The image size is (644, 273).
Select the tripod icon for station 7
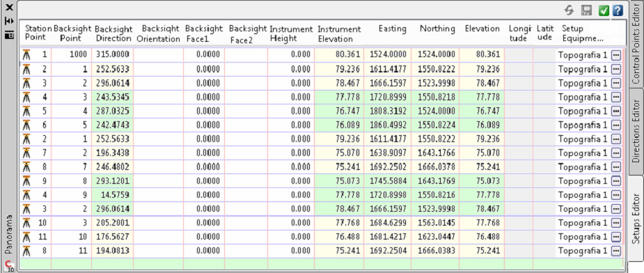[x=26, y=153]
